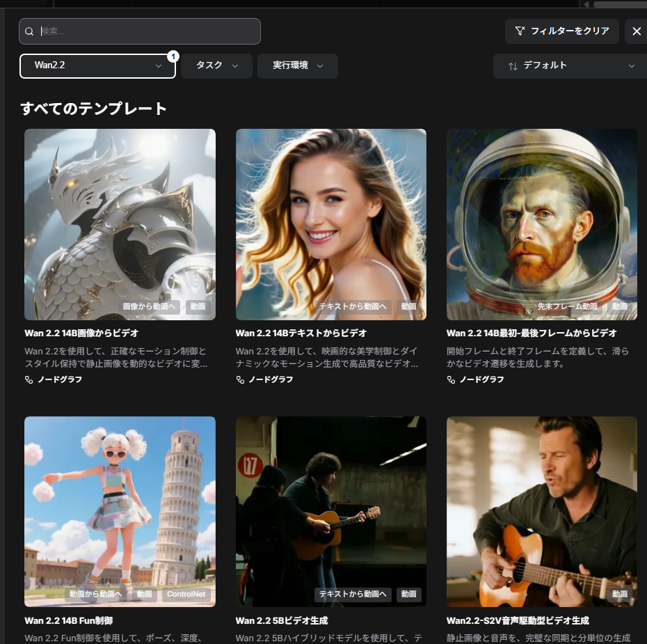Click chevron arrow of the デフォルト dropdown
This screenshot has width=647, height=644.
tap(631, 66)
